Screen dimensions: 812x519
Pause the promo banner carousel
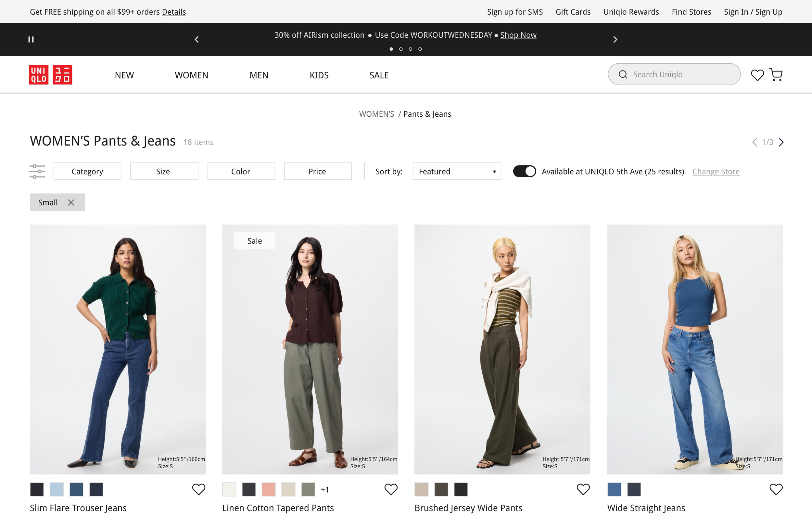click(31, 39)
